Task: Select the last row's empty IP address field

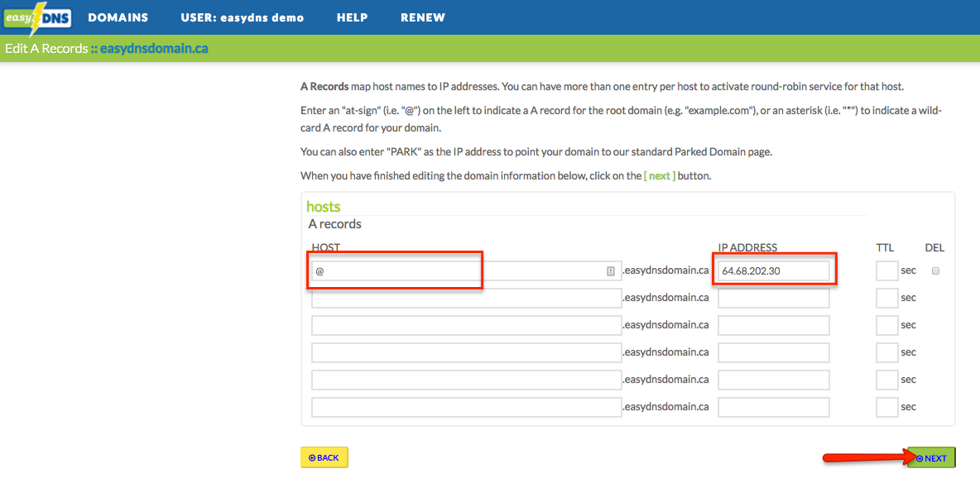Action: [774, 407]
